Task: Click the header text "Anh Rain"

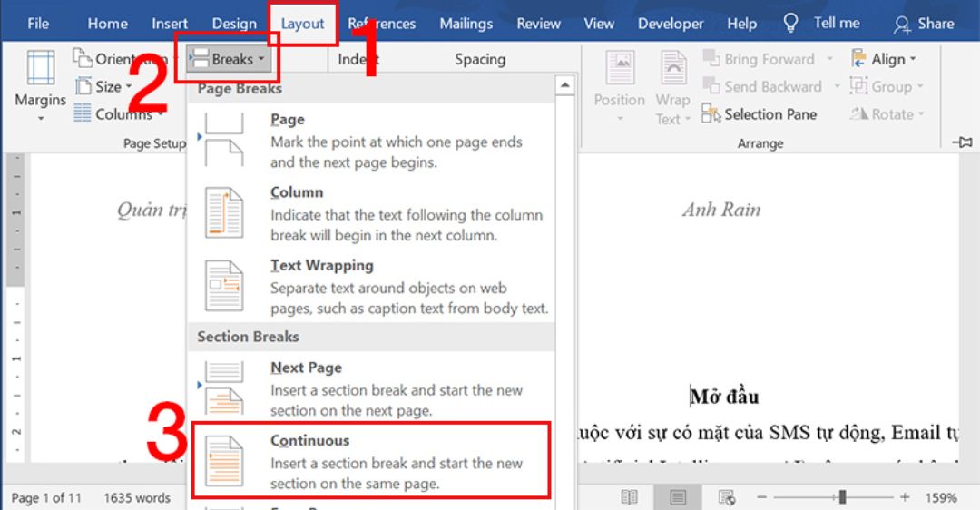Action: [x=721, y=210]
